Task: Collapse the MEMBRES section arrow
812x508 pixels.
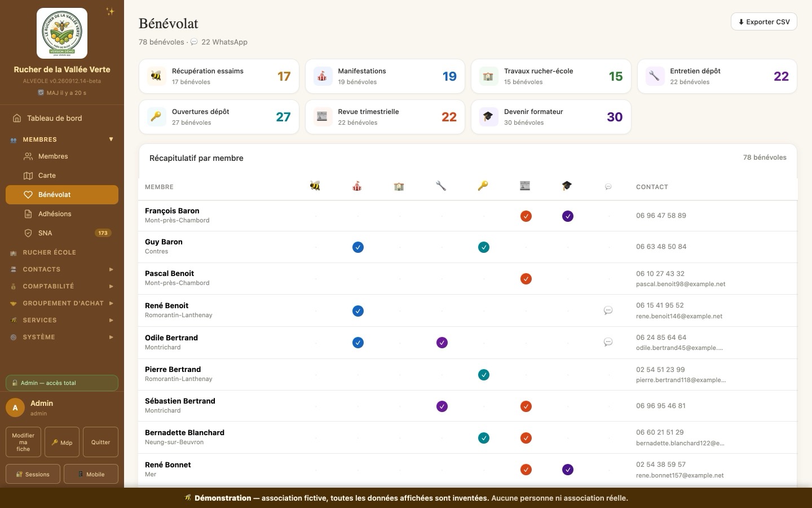Action: (x=111, y=139)
